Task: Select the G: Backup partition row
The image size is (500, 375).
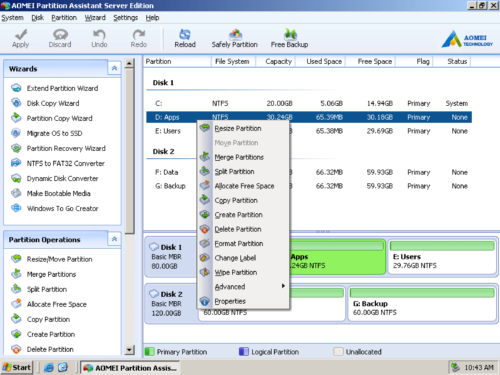Action: [309, 186]
